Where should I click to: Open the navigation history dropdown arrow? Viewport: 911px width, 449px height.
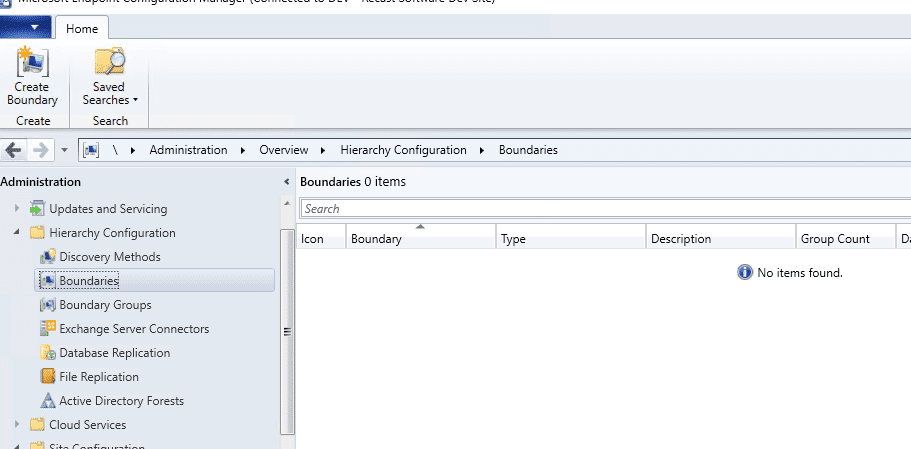tap(64, 150)
